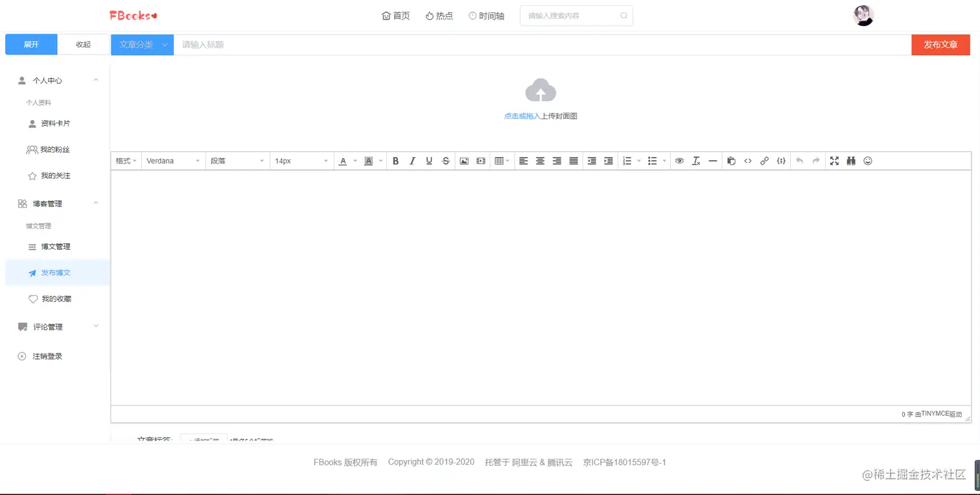Open the table insert menu
Viewport: 980px width, 495px height.
click(502, 161)
